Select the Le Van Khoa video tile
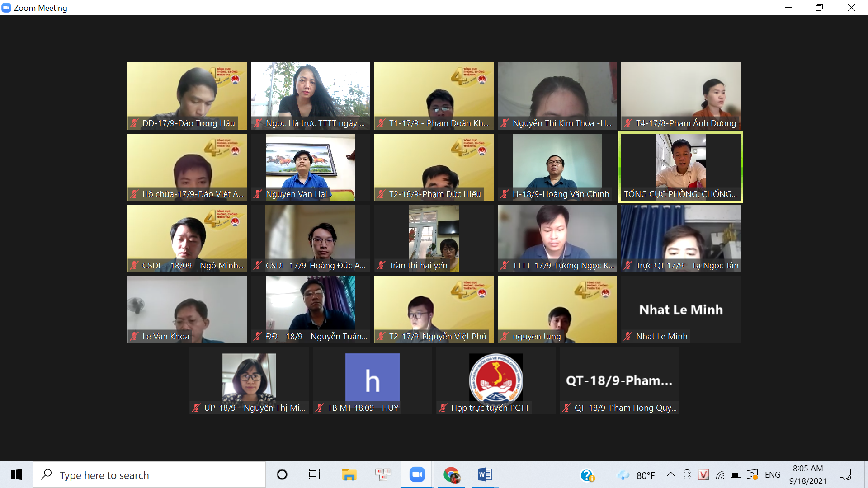The image size is (868, 488). tap(187, 310)
